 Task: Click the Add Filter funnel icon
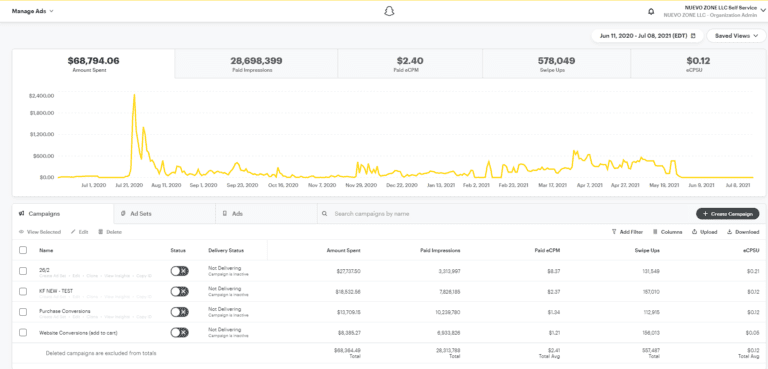(x=614, y=232)
